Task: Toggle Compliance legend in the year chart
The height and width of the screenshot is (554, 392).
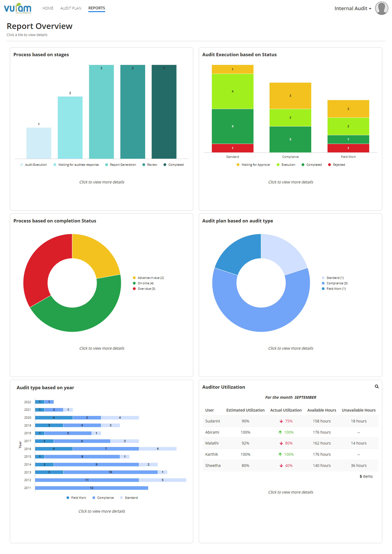Action: (103, 498)
